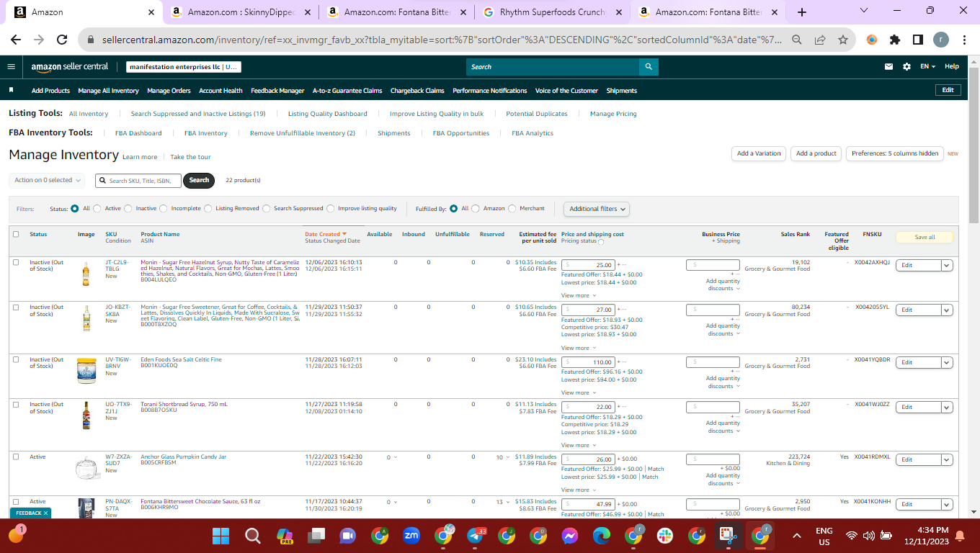Show hidden system tray icons chevron
Screen dimensions: 980x553
797,536
